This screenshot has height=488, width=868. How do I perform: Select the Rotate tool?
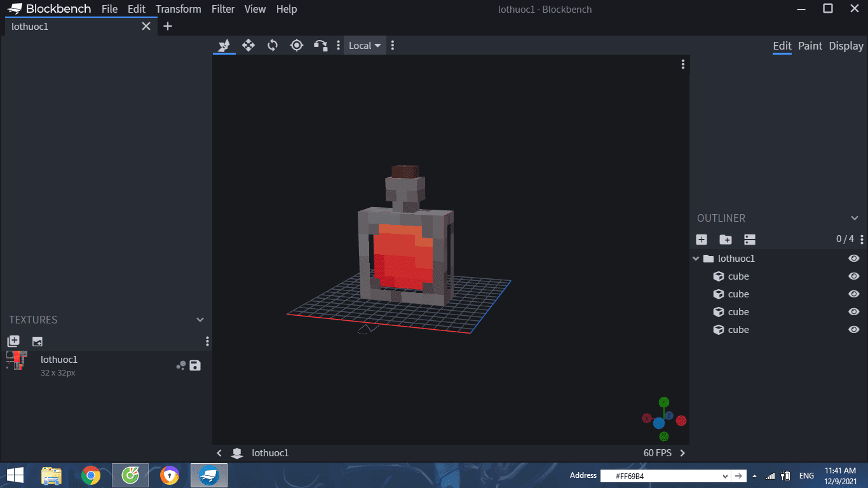(x=273, y=45)
